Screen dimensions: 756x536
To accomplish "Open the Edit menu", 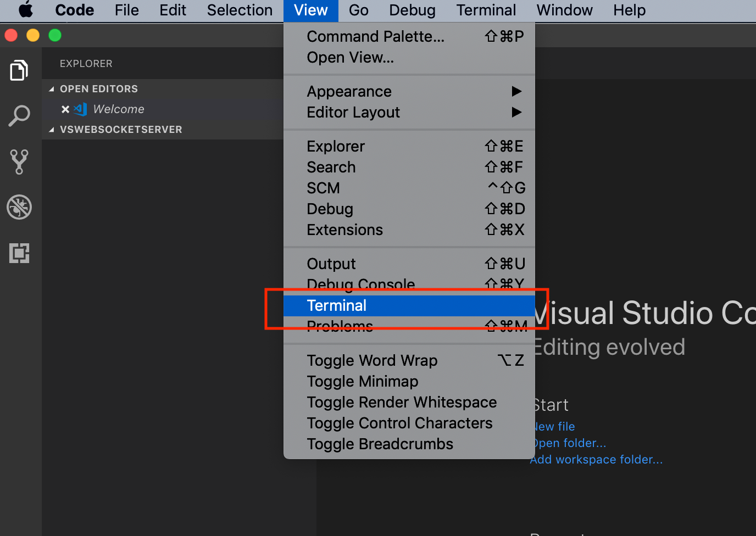I will [x=173, y=10].
